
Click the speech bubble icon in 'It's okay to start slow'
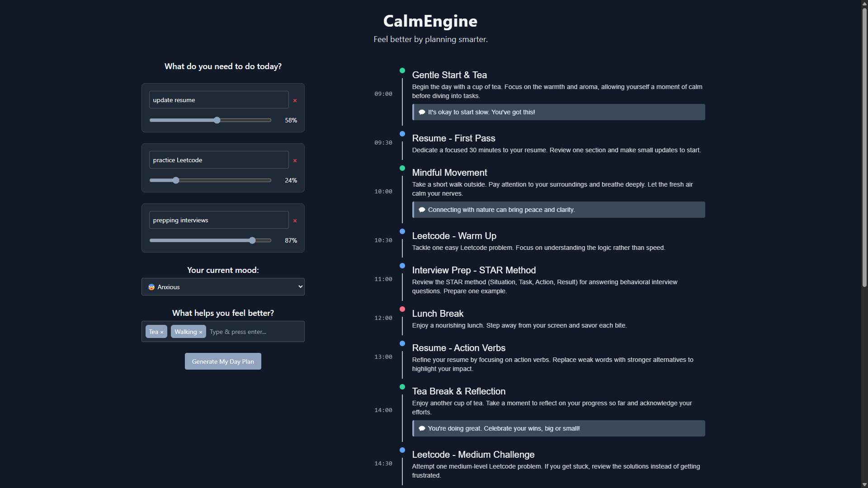tap(422, 112)
